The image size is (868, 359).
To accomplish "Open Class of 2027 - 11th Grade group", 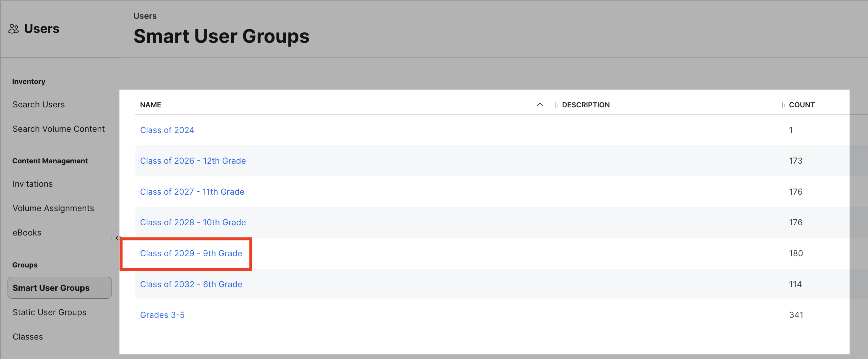I will pos(192,192).
